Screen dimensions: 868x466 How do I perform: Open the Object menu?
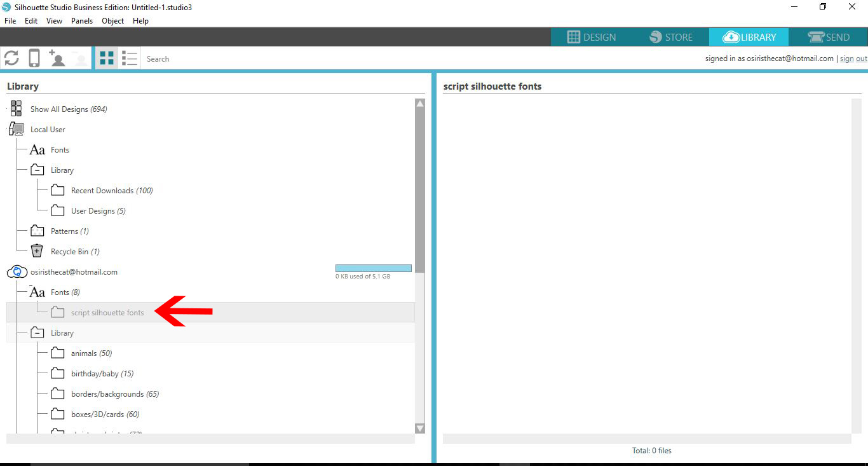(x=113, y=21)
